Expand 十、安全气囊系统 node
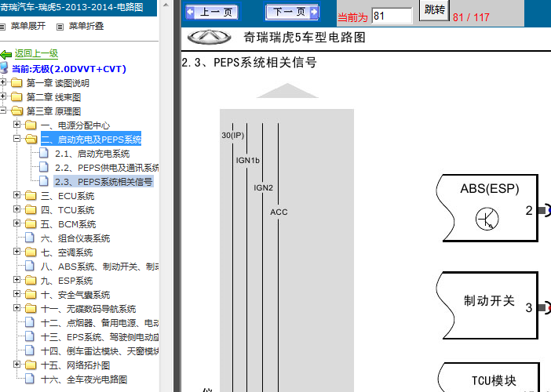Viewport: 551px width, 392px height. tap(16, 293)
